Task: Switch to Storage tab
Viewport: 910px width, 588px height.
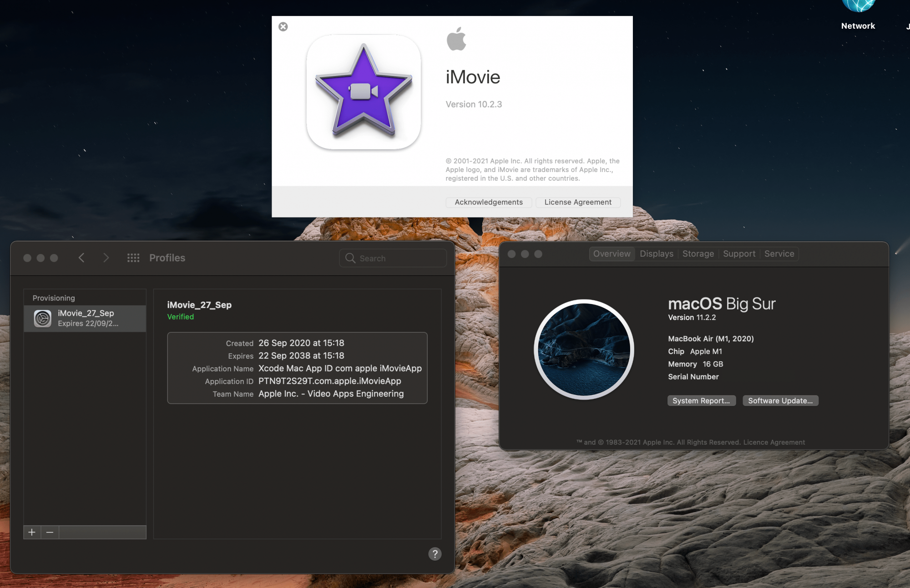Action: 698,254
